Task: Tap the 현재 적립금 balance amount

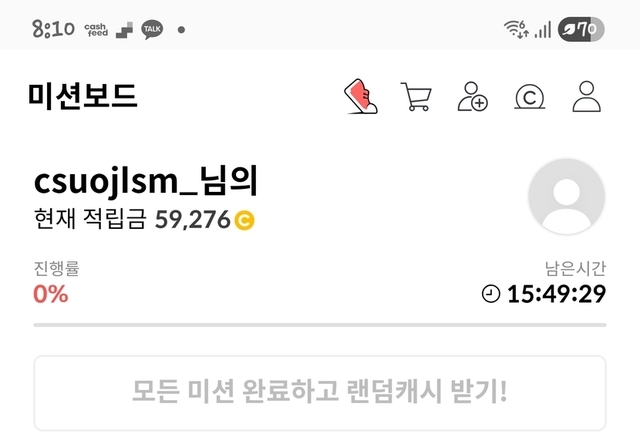Action: [192, 220]
